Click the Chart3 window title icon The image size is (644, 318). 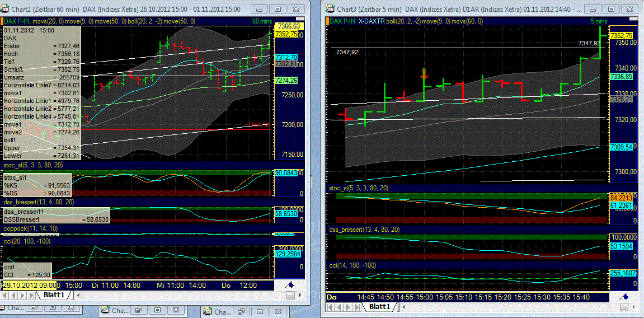[330, 8]
